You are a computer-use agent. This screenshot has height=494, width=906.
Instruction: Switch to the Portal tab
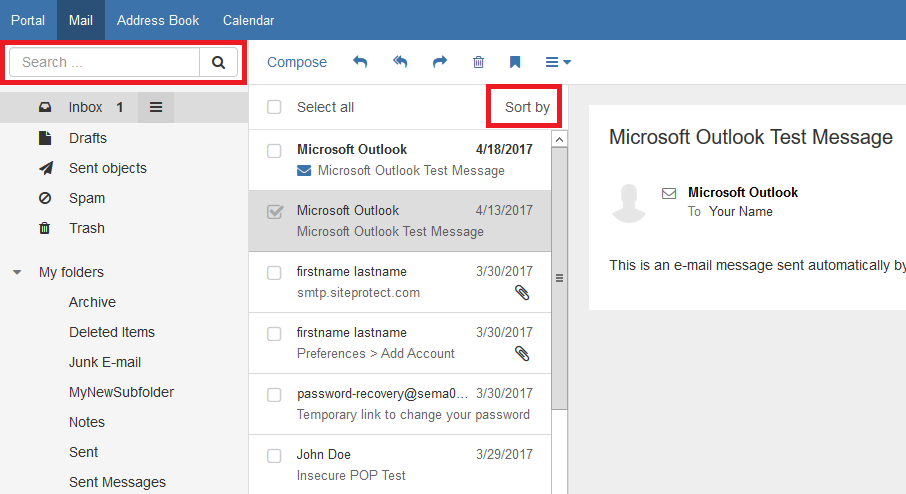point(28,20)
